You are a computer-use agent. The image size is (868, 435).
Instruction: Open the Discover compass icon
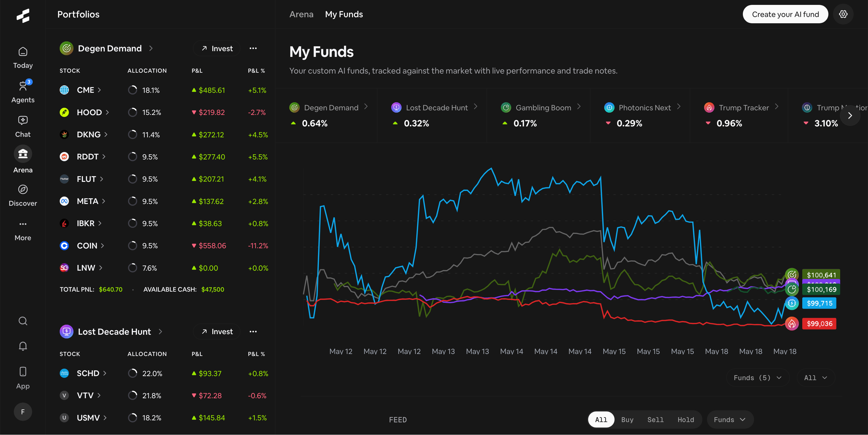click(23, 189)
